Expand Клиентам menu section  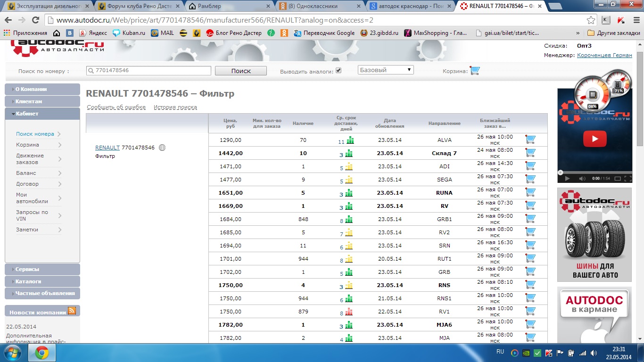pos(42,101)
